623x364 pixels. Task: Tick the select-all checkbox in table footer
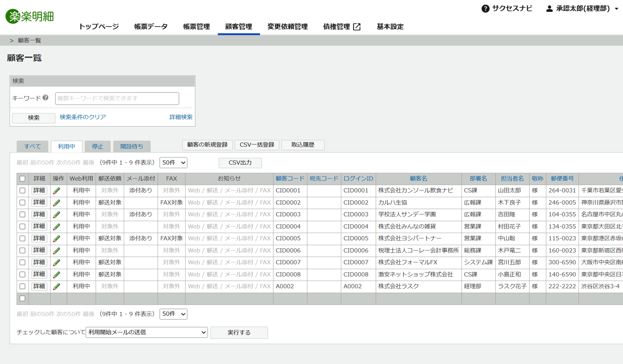tap(22, 299)
